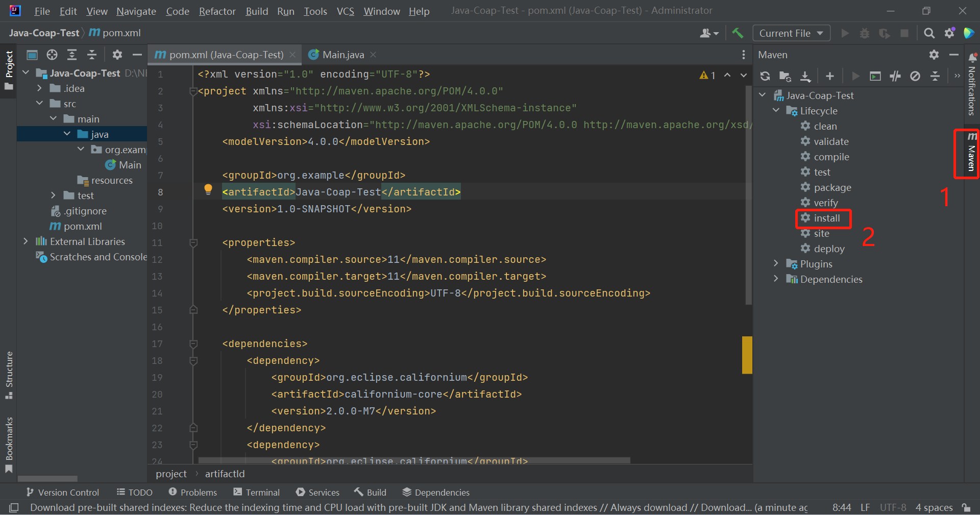Run the install lifecycle goal
Viewport: 980px width, 515px height.
[x=826, y=218]
